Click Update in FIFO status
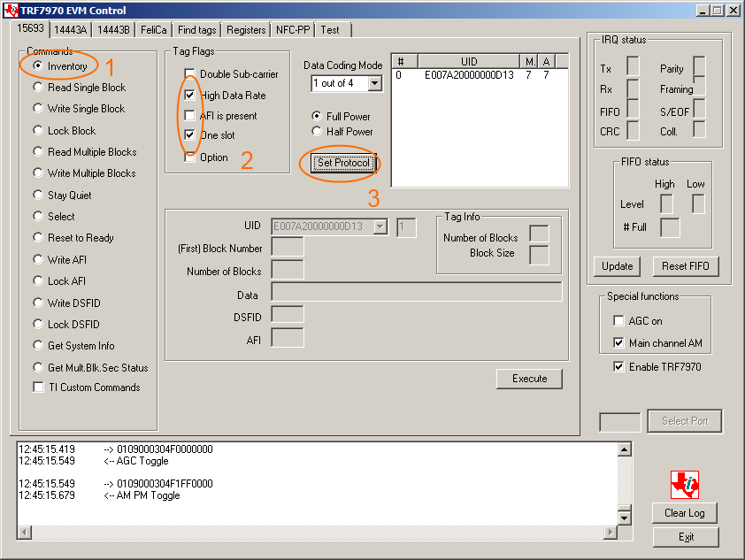The height and width of the screenshot is (560, 745). pyautogui.click(x=618, y=266)
